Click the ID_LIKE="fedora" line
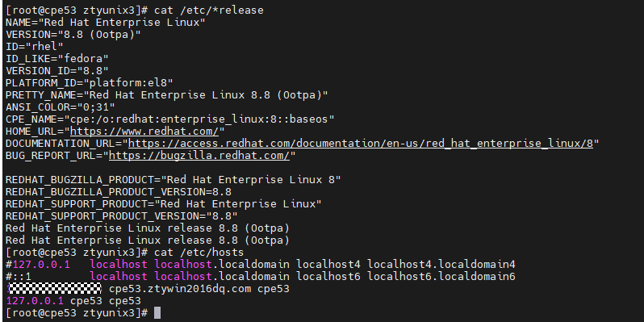This screenshot has width=644, height=322. (57, 59)
